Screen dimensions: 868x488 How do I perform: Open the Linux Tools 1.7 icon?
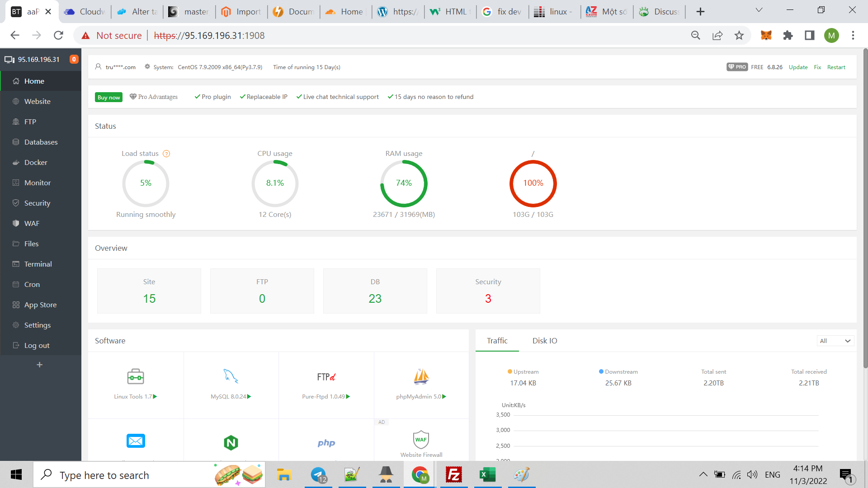[x=135, y=376]
